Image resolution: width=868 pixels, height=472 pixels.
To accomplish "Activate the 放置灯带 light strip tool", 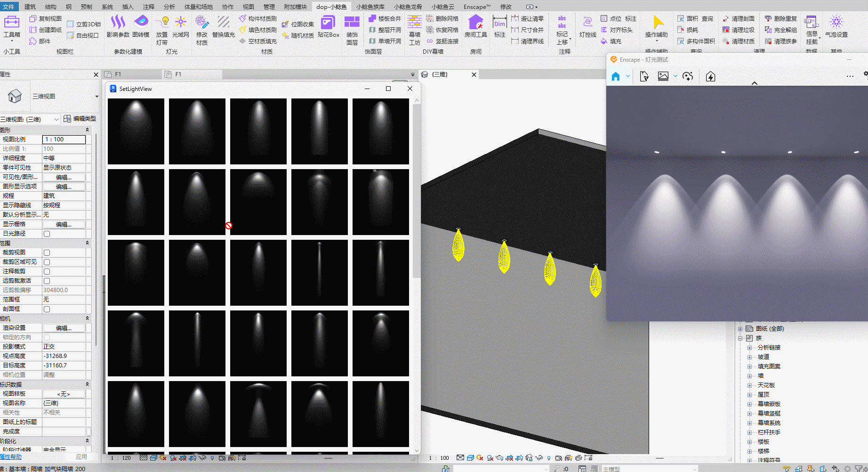I will pyautogui.click(x=162, y=30).
